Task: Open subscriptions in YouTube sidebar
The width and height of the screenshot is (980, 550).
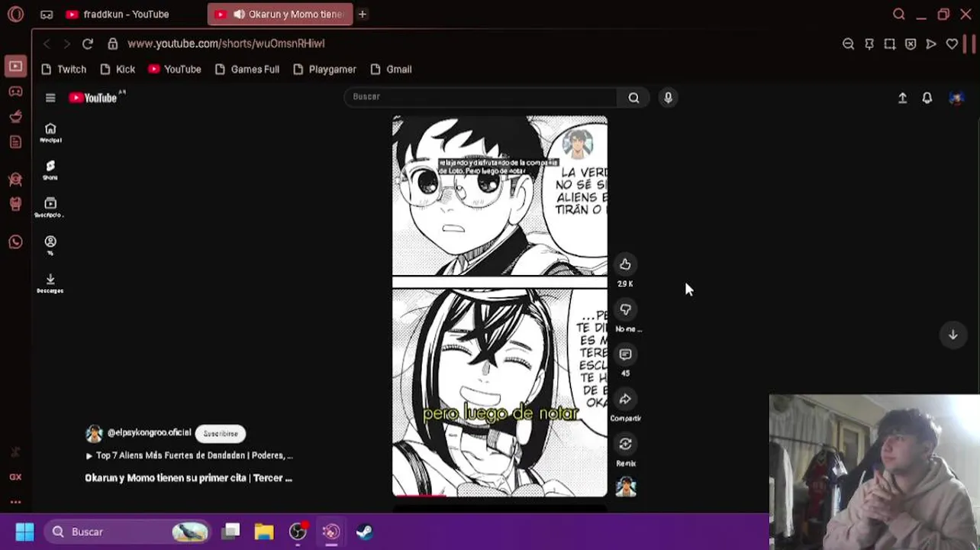Action: (x=50, y=208)
